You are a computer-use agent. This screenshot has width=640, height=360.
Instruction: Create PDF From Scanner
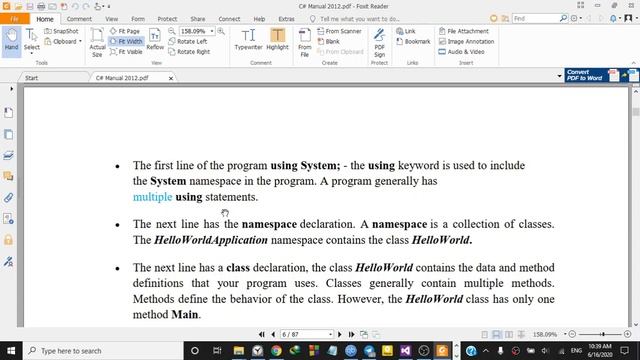tap(339, 31)
